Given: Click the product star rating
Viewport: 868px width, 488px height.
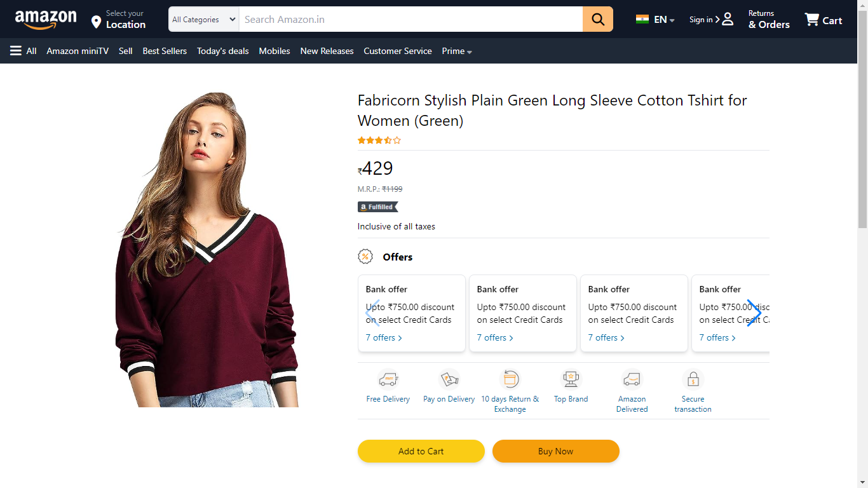Looking at the screenshot, I should 379,140.
